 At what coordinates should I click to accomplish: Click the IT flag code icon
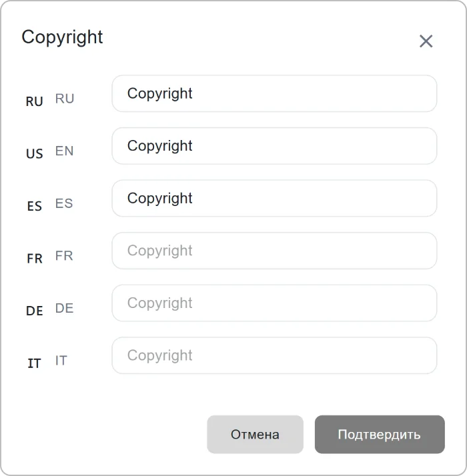tap(34, 363)
